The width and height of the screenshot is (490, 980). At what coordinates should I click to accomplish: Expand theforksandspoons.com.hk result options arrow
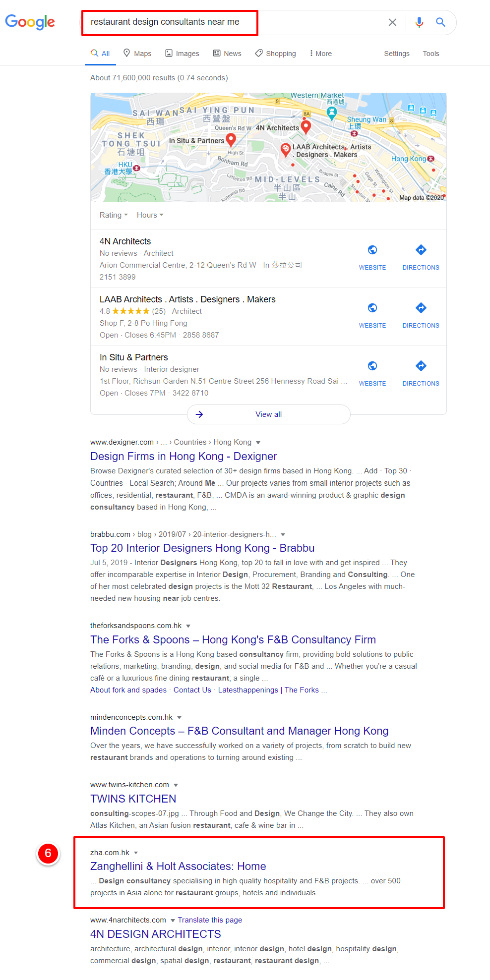pos(188,626)
